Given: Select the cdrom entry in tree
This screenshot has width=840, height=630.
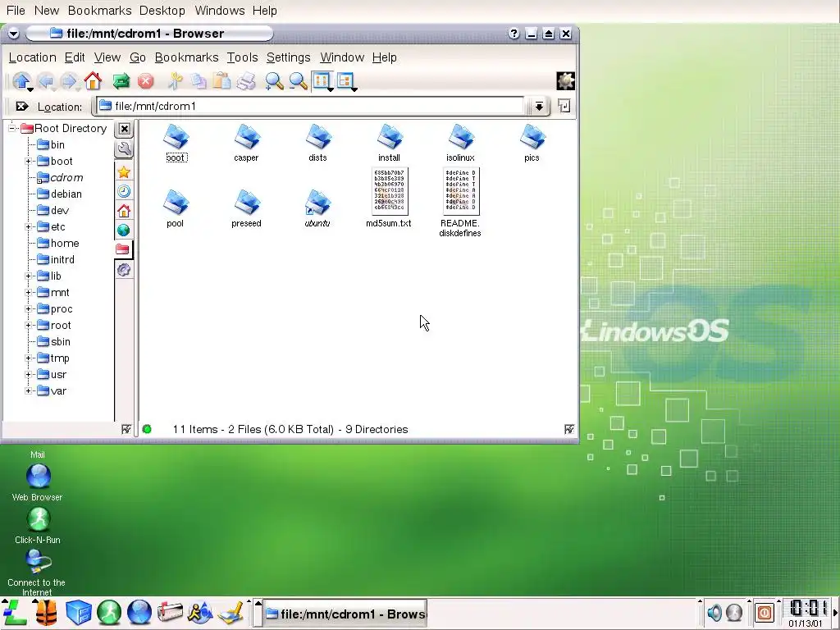Looking at the screenshot, I should (60, 178).
